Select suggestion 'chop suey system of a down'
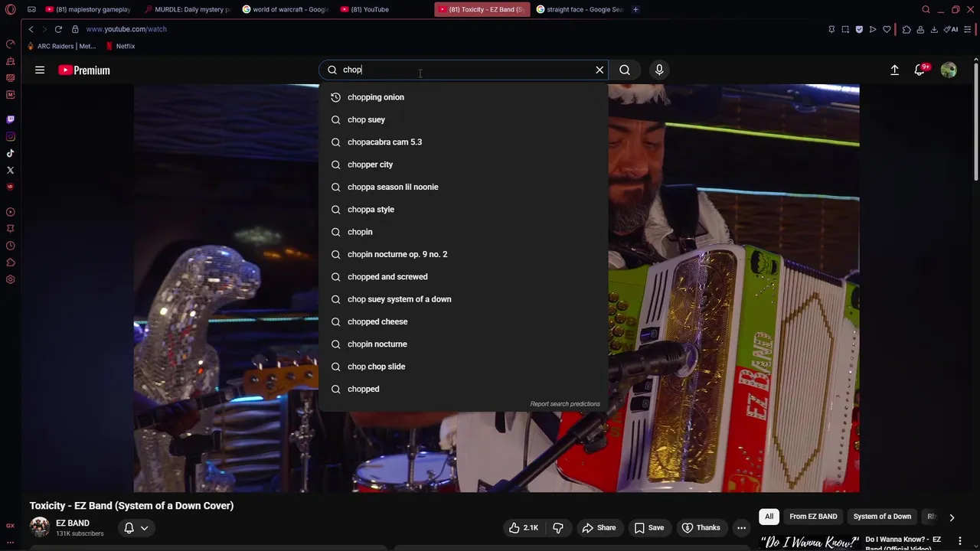Image resolution: width=980 pixels, height=551 pixels. click(x=463, y=299)
